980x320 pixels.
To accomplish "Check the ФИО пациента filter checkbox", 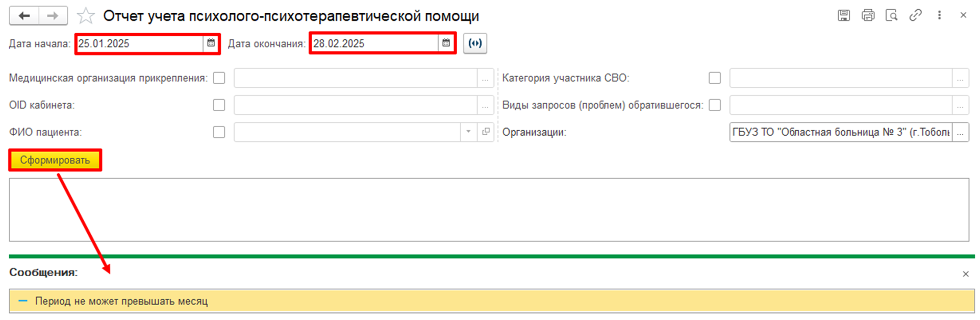I will [219, 132].
